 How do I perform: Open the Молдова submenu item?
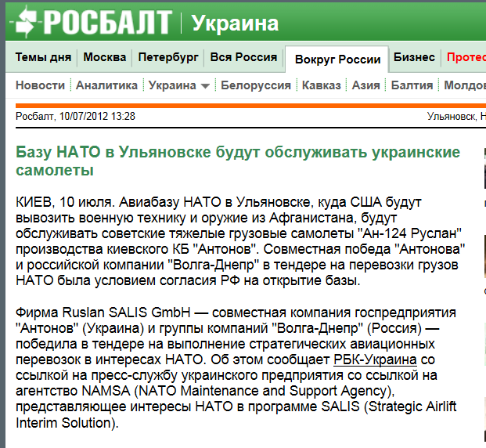[x=464, y=85]
